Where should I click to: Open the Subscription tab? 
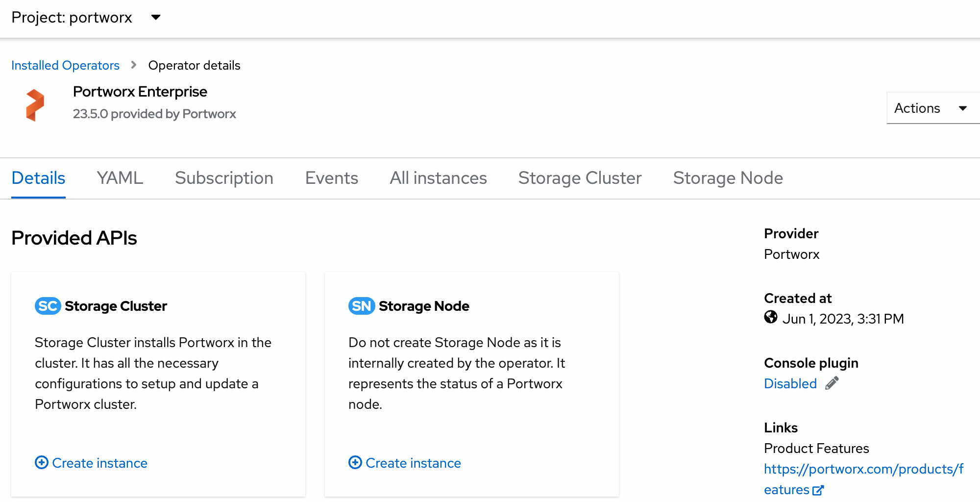coord(224,178)
